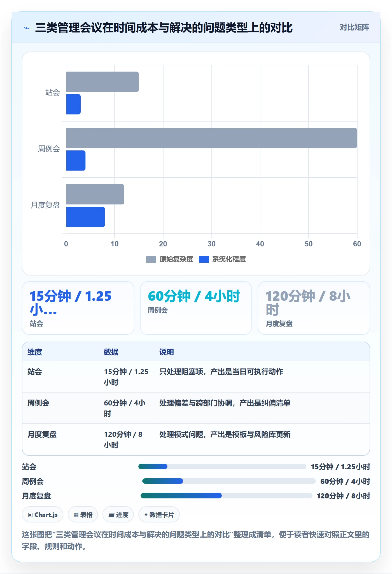Viewport: 392px width, 574px height.
Task: Click the 60 tick label on the chart
Action: [357, 244]
